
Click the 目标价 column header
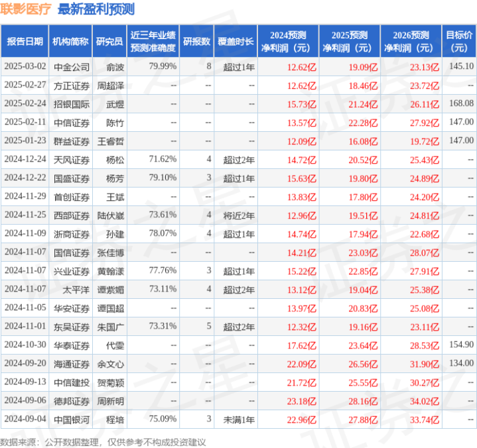[458, 41]
